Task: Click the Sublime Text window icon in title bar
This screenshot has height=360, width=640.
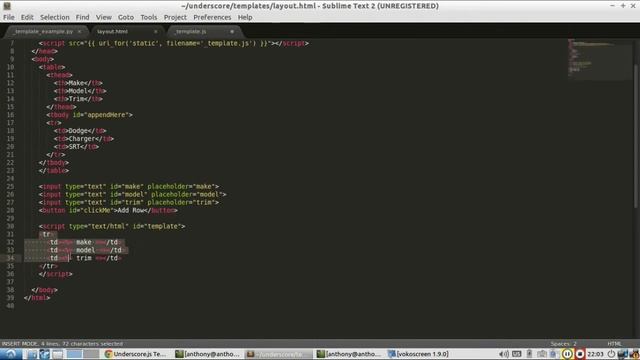Action: point(7,6)
